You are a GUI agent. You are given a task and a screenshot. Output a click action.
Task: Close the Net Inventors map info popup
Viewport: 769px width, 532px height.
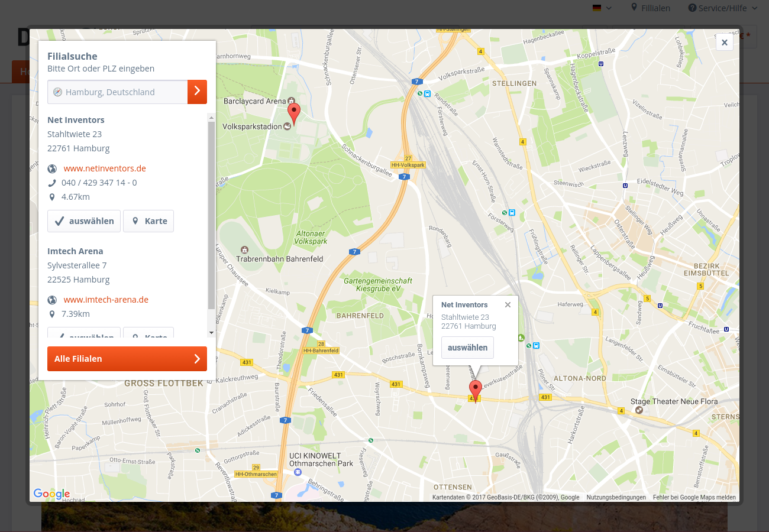click(x=508, y=305)
